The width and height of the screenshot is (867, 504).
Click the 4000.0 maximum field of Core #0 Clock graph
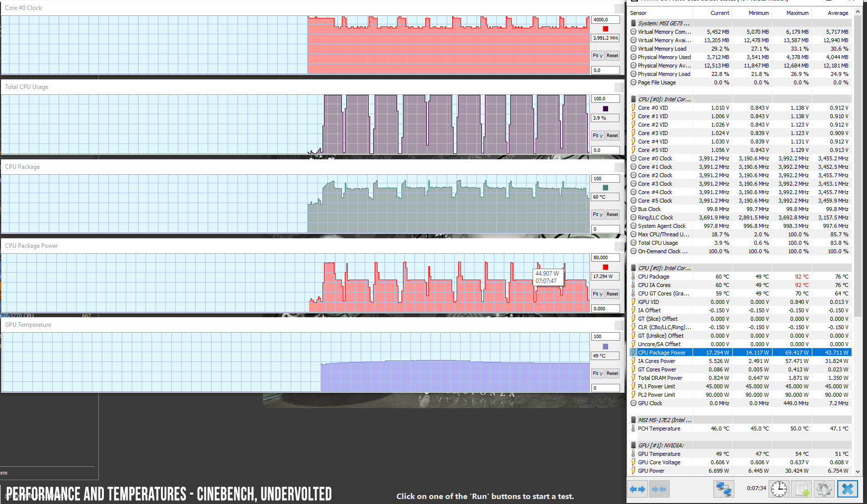tap(605, 20)
